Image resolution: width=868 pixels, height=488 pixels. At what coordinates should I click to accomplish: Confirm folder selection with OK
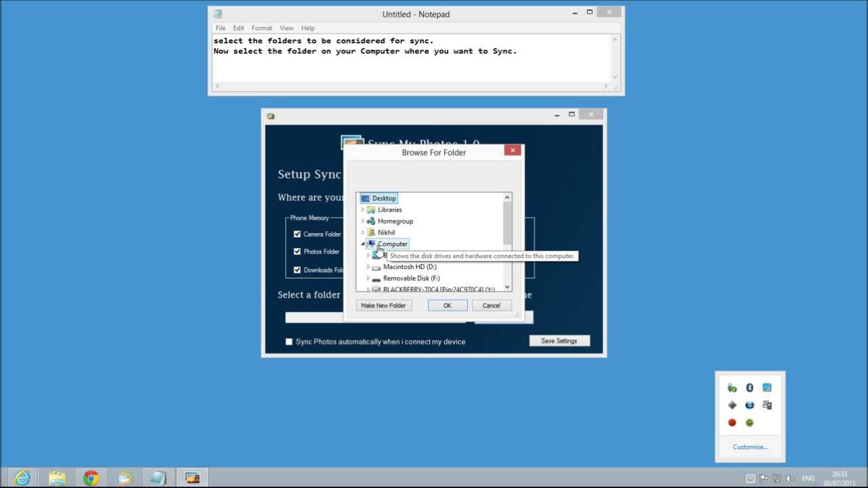click(447, 306)
